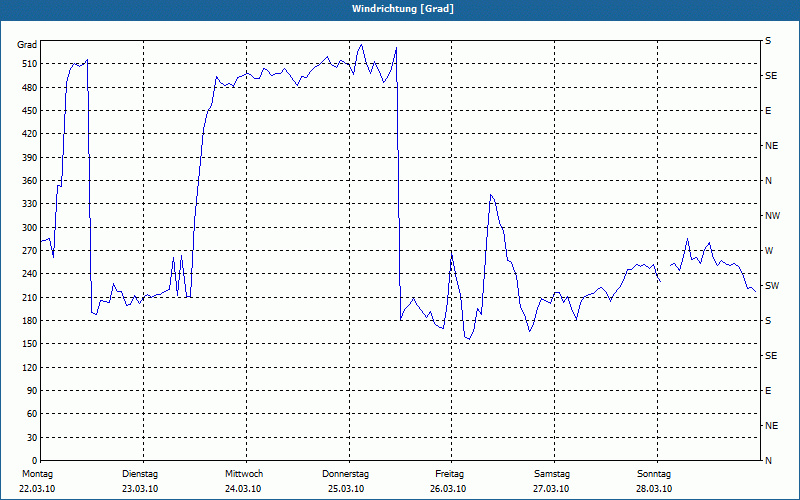Click the 360 value on left axis

(x=29, y=181)
